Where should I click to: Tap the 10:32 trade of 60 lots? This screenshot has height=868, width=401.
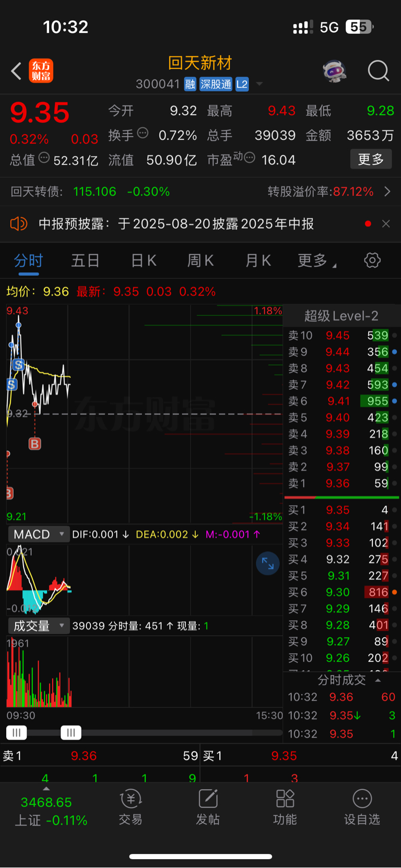[341, 697]
